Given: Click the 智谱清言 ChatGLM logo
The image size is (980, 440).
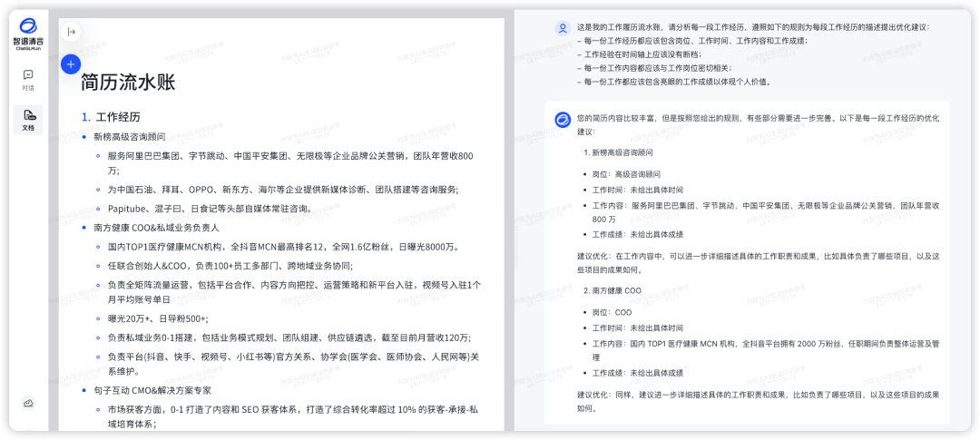Looking at the screenshot, I should (x=28, y=34).
